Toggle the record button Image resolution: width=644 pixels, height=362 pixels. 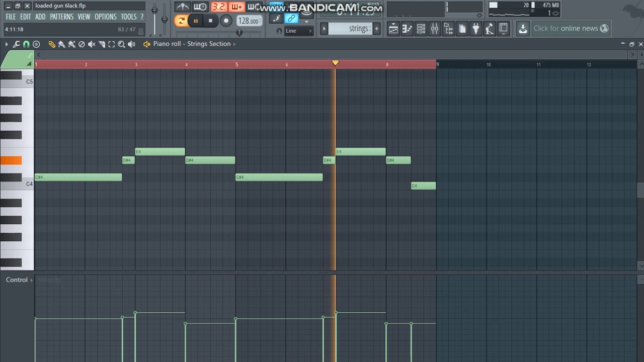click(226, 21)
